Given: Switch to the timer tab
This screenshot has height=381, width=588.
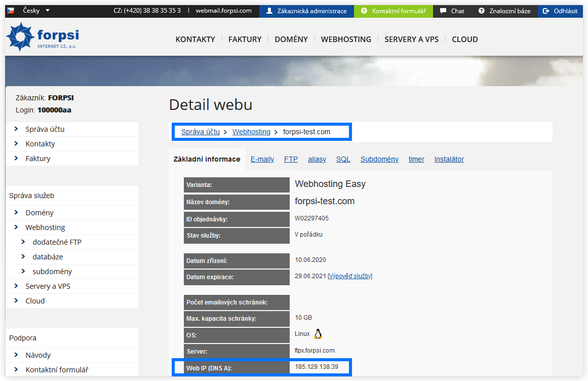Looking at the screenshot, I should [417, 159].
